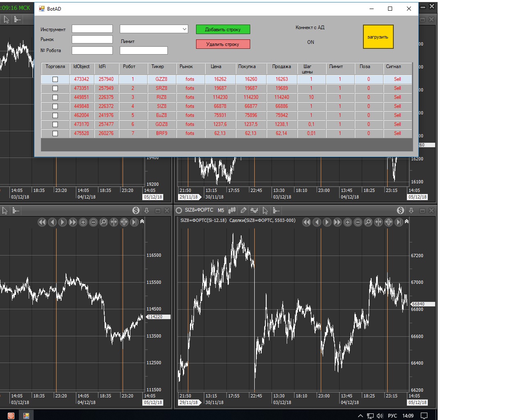Screen dimensions: 525x420
Task: Click the dollar sign icon in SIZ8 toolbar
Action: point(400,210)
